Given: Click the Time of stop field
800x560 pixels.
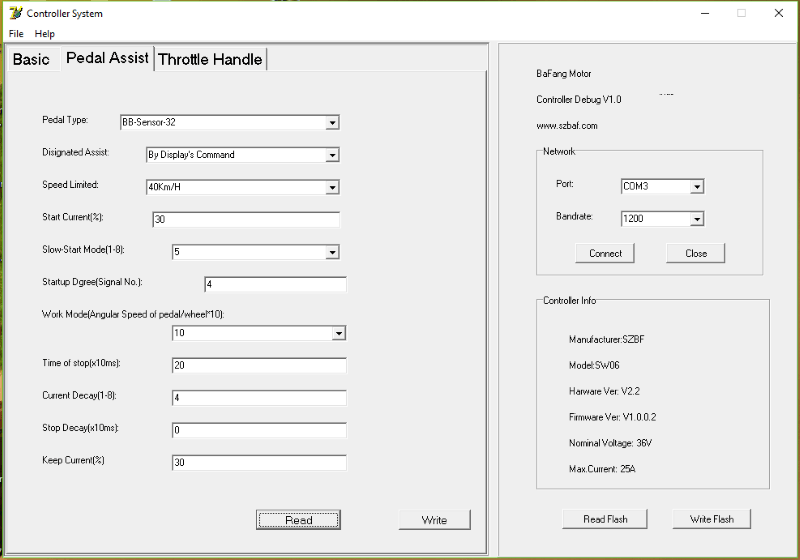Looking at the screenshot, I should click(x=259, y=365).
